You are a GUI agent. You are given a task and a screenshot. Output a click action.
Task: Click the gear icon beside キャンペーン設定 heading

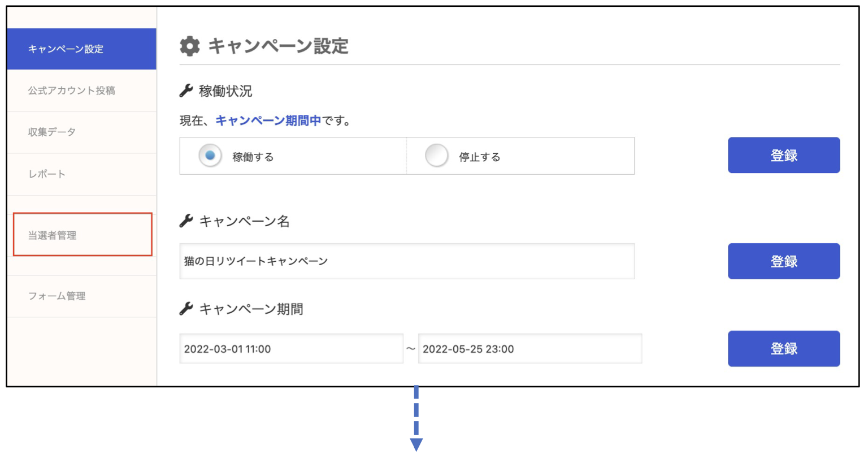(190, 46)
